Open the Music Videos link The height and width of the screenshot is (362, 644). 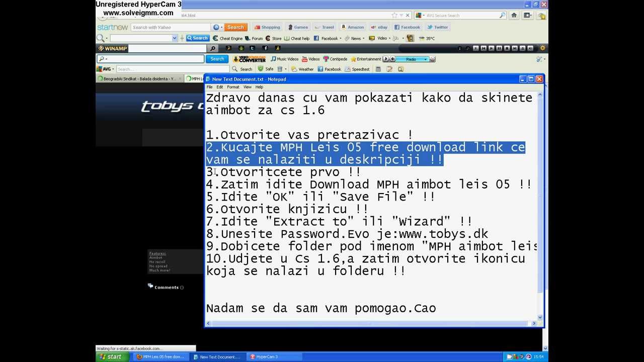point(284,59)
